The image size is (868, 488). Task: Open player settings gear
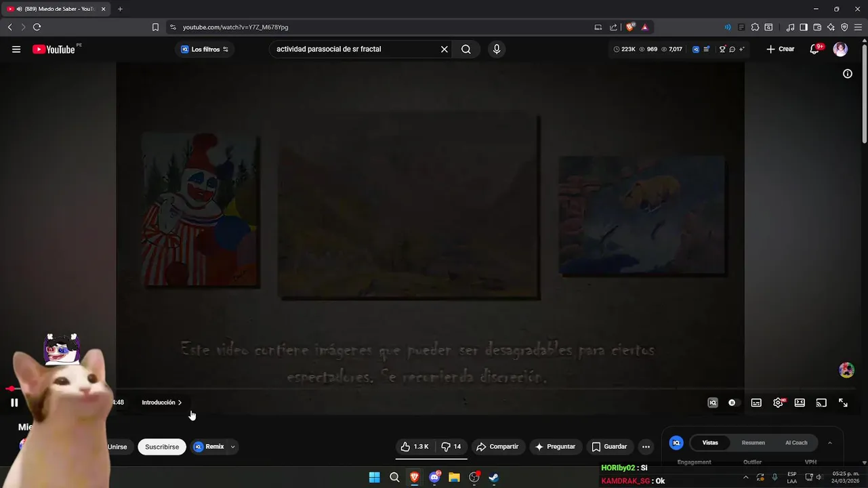click(x=778, y=403)
